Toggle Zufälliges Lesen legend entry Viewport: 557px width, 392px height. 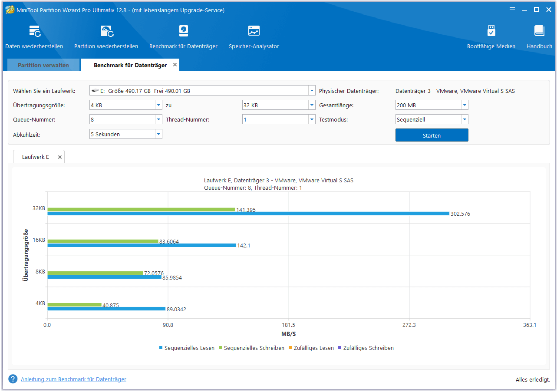click(311, 348)
